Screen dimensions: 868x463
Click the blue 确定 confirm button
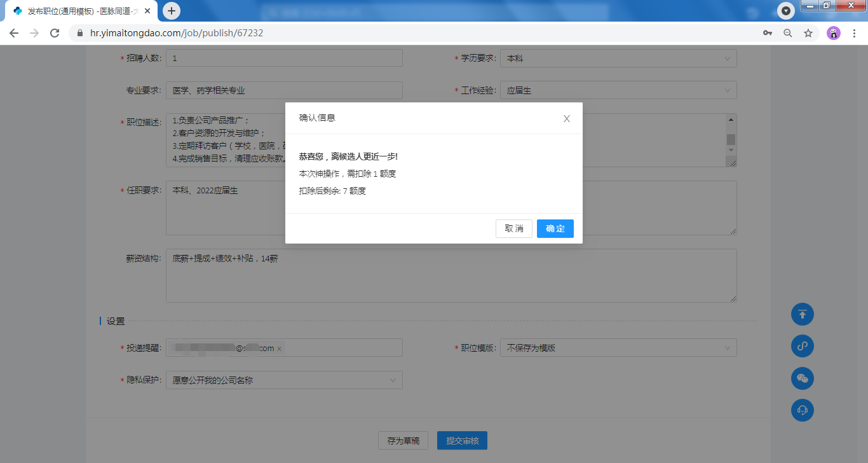tap(555, 229)
